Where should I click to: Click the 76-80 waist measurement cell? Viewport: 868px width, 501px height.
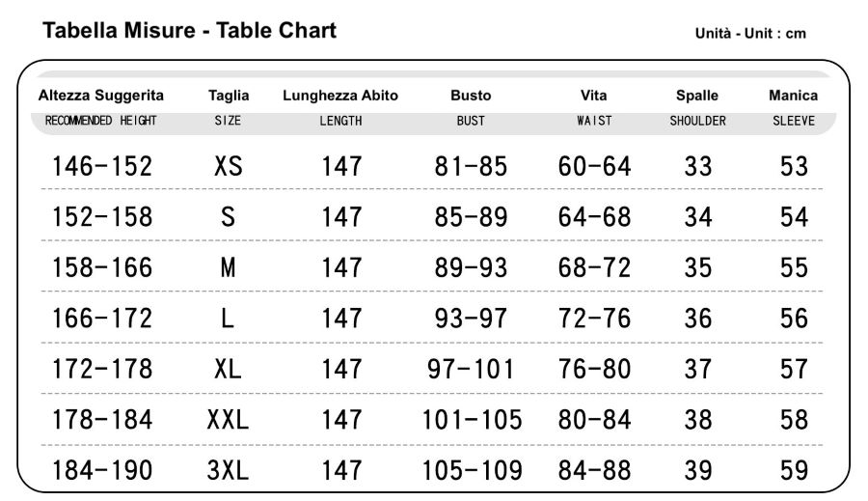[594, 369]
